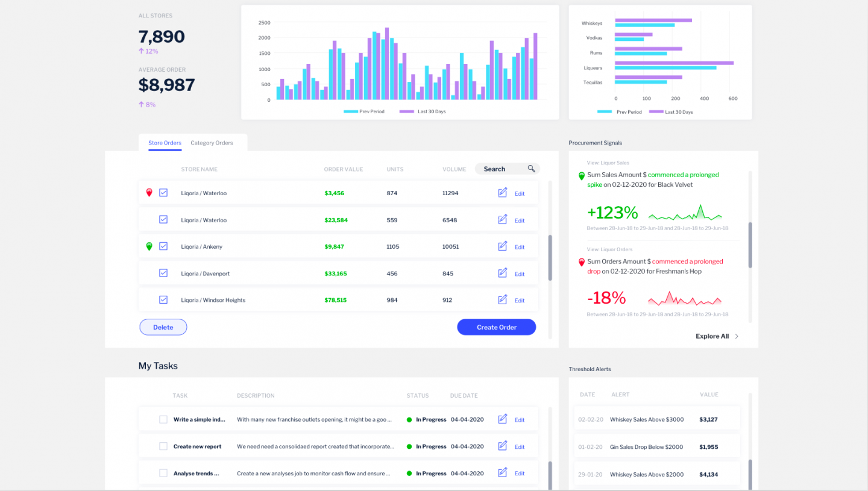Click Edit link for Analyse trends task
Image resolution: width=868 pixels, height=491 pixels.
pos(519,474)
